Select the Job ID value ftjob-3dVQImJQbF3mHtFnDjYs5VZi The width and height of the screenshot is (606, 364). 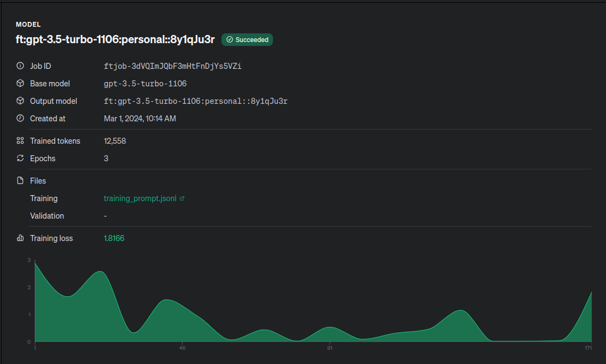[172, 66]
